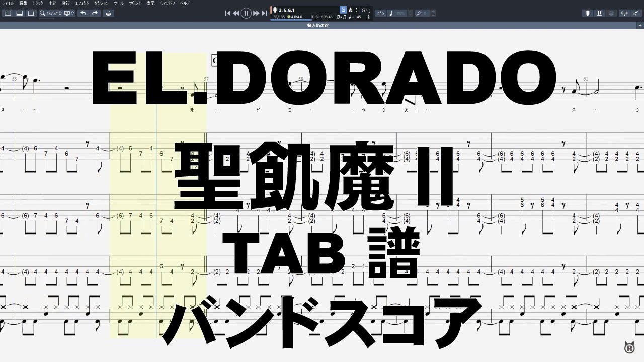
Task: Open the 音符 menu
Action: point(66,3)
